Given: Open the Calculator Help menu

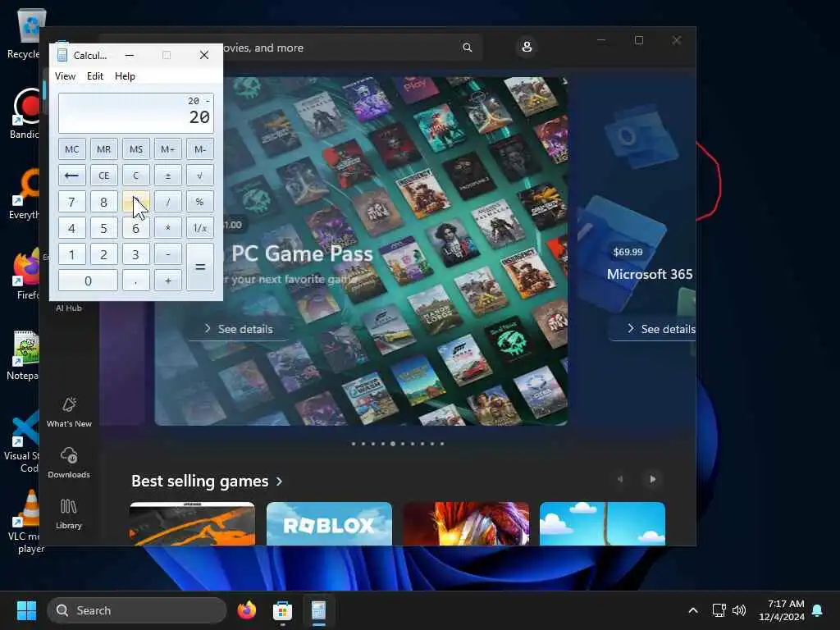Looking at the screenshot, I should (125, 76).
